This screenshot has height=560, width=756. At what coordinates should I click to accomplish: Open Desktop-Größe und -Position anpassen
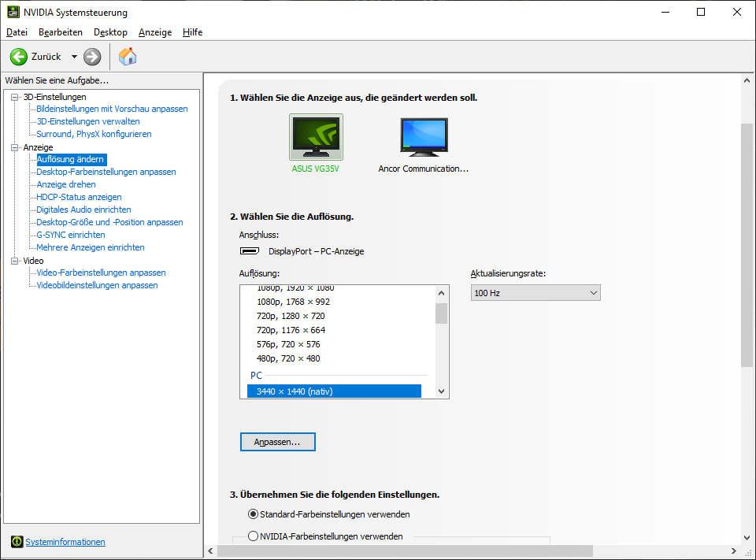110,222
